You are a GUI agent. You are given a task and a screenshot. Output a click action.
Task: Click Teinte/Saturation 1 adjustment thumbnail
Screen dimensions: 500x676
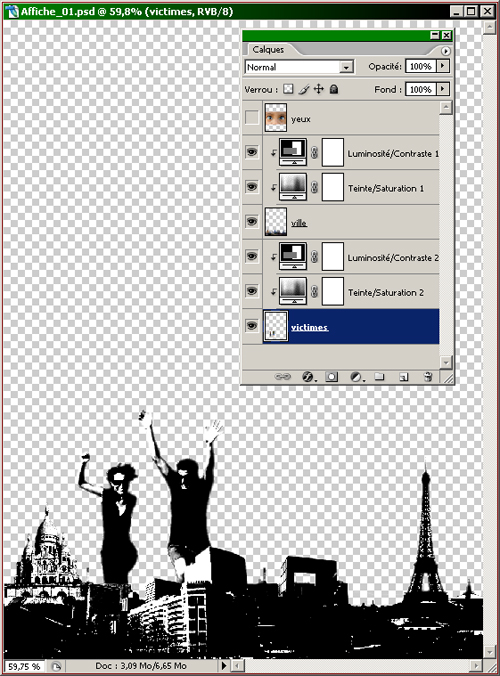pyautogui.click(x=293, y=187)
